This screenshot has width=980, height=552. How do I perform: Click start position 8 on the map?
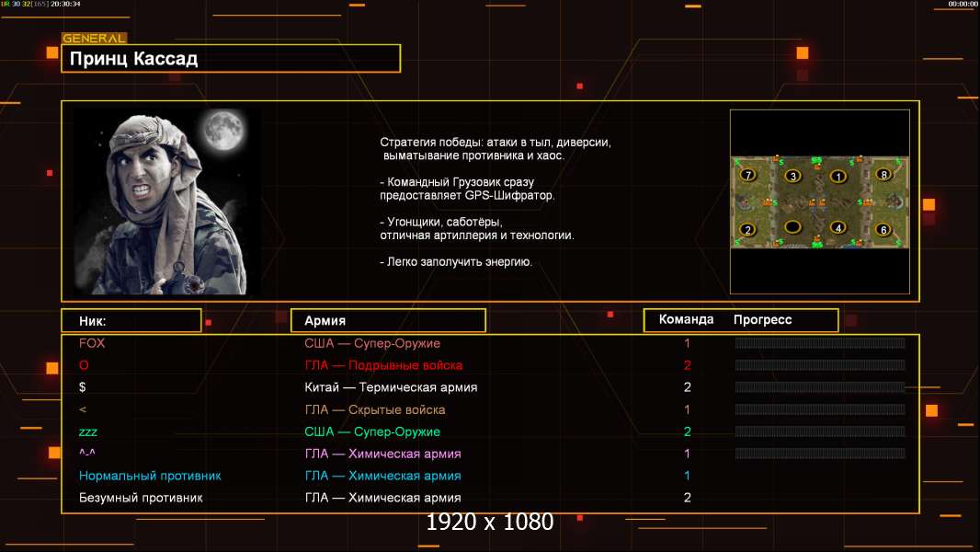click(883, 175)
